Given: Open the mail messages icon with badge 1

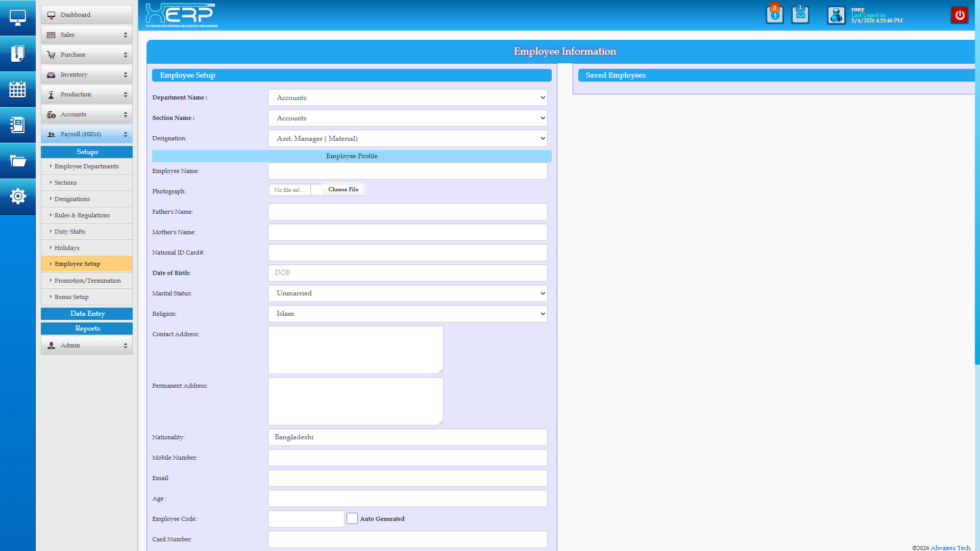Looking at the screenshot, I should 800,15.
